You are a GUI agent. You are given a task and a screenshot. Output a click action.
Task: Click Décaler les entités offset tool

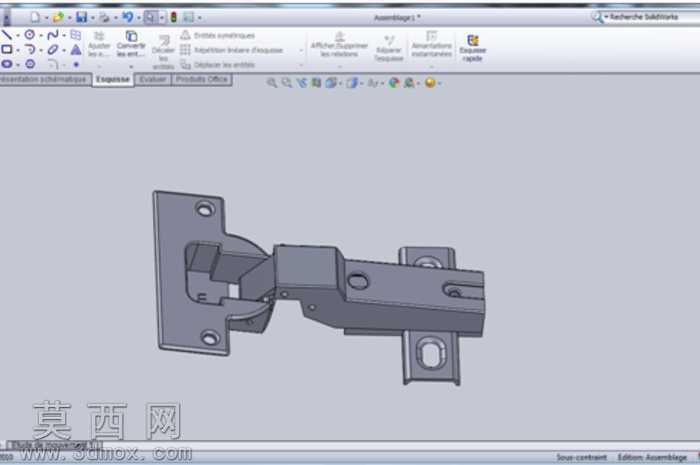(163, 52)
